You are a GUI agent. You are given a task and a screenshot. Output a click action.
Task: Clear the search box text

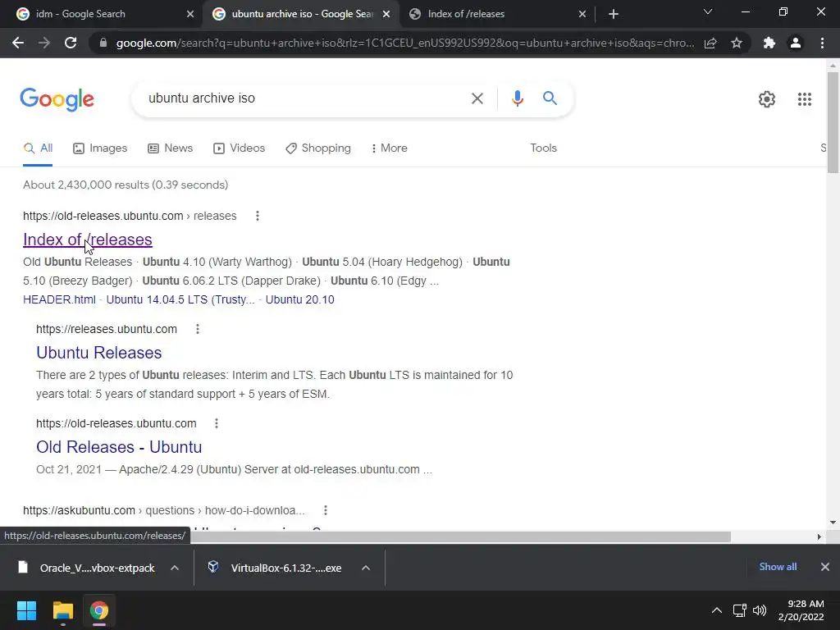tap(477, 98)
